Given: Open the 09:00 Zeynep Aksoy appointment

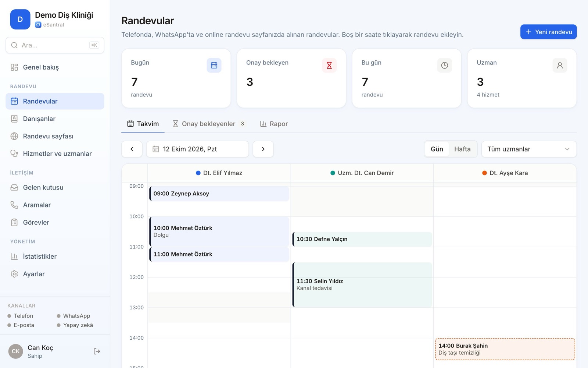Looking at the screenshot, I should [x=219, y=194].
